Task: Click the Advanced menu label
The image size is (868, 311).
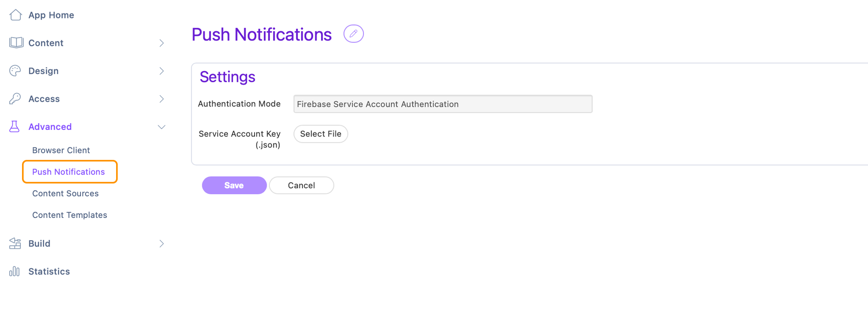Action: pyautogui.click(x=50, y=127)
